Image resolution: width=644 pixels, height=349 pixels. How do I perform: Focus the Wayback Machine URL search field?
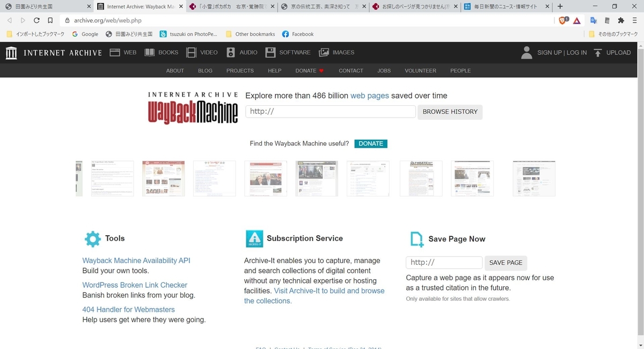[x=331, y=112]
